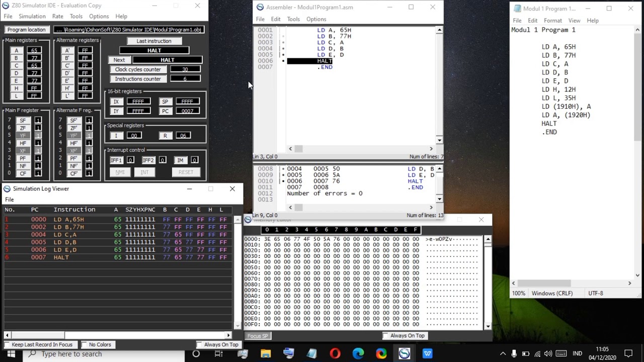Click the Focus SP button in Memory Editor
644x362 pixels.
258,336
